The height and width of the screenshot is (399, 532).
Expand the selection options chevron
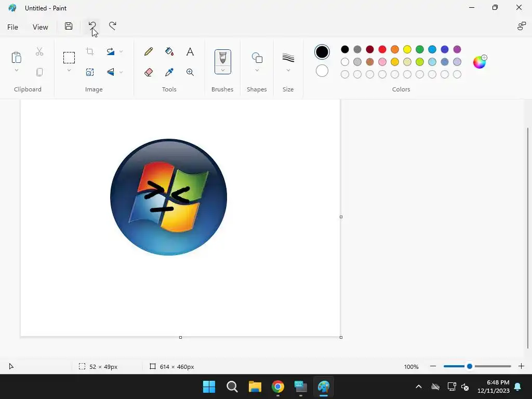[x=69, y=70]
